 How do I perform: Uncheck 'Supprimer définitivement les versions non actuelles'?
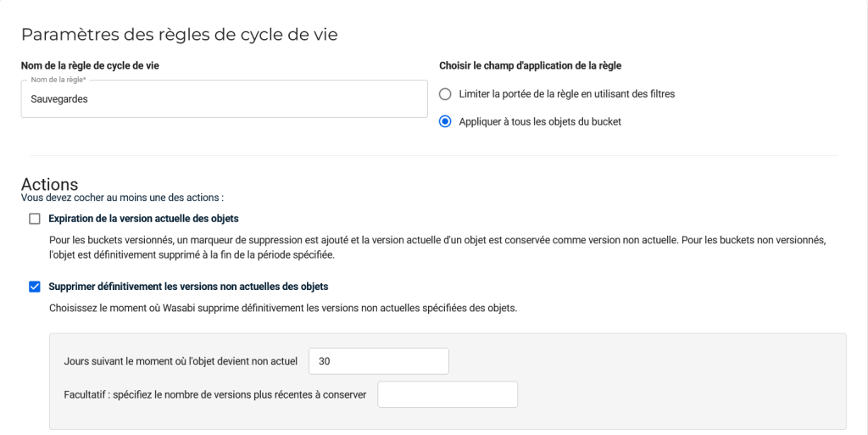[x=35, y=287]
